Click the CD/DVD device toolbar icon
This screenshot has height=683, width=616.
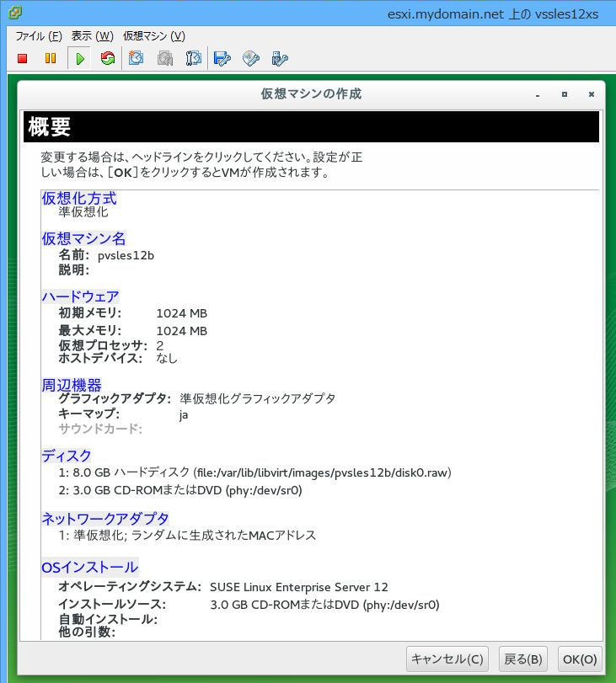coord(251,58)
